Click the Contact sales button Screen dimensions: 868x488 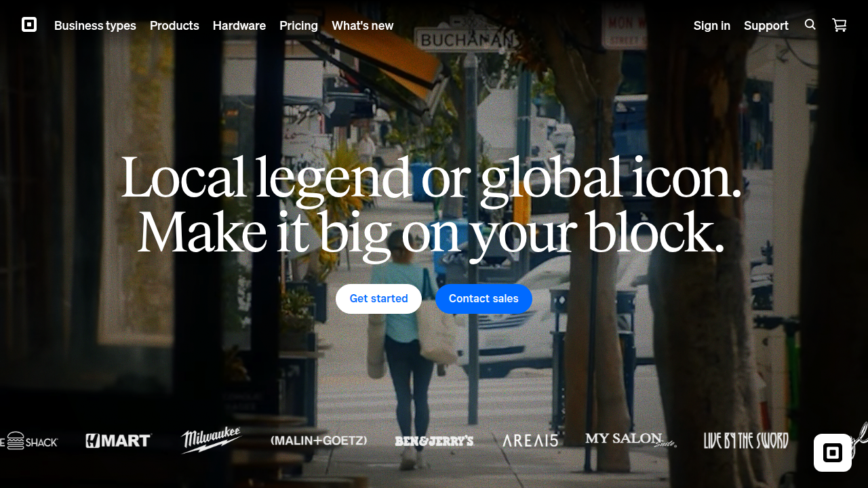(484, 299)
